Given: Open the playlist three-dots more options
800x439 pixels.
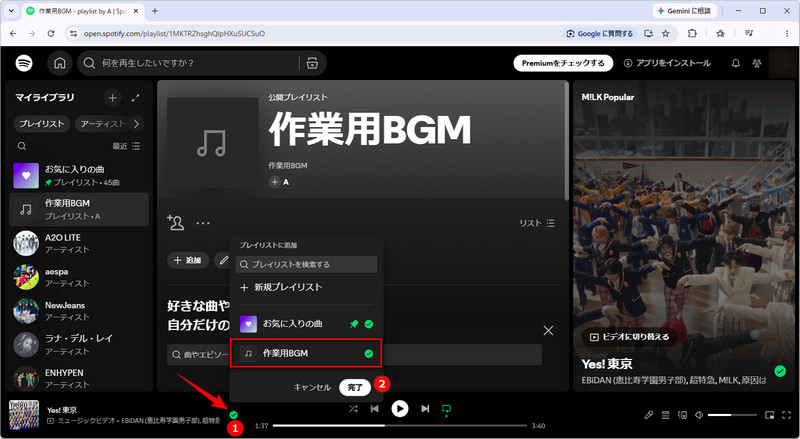Looking at the screenshot, I should [x=203, y=223].
